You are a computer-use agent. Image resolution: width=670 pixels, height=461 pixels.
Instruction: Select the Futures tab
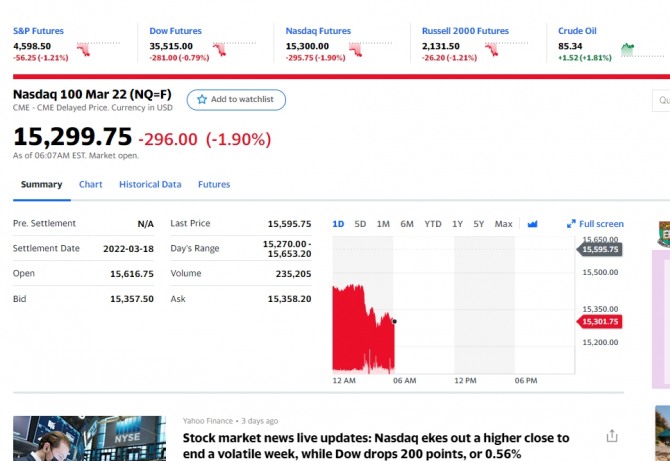214,184
